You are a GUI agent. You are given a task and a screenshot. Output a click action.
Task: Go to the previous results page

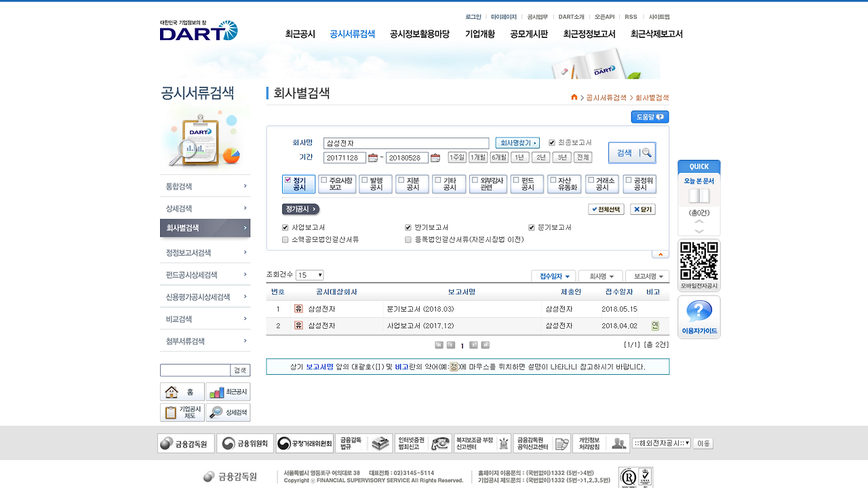coord(451,345)
